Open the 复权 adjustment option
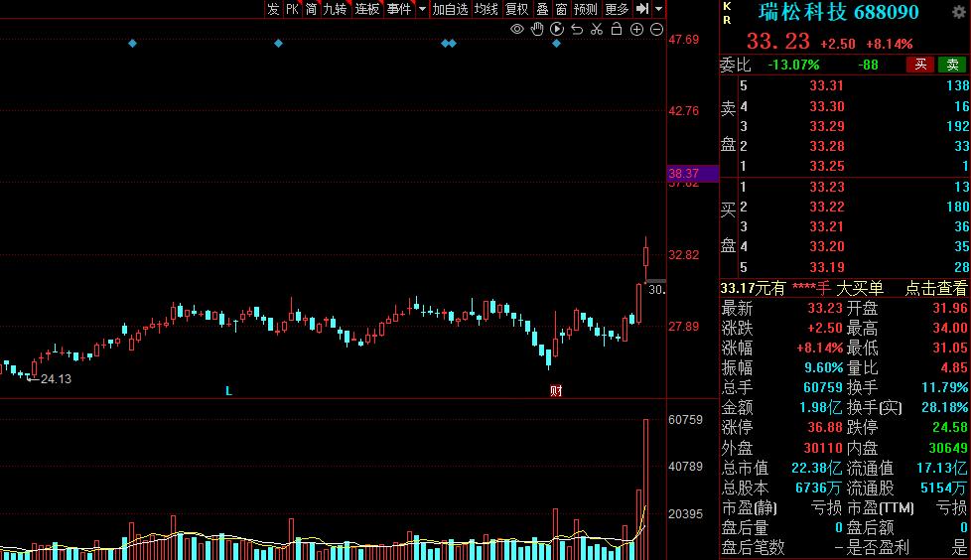Screen dimensions: 971x560 pos(517,9)
